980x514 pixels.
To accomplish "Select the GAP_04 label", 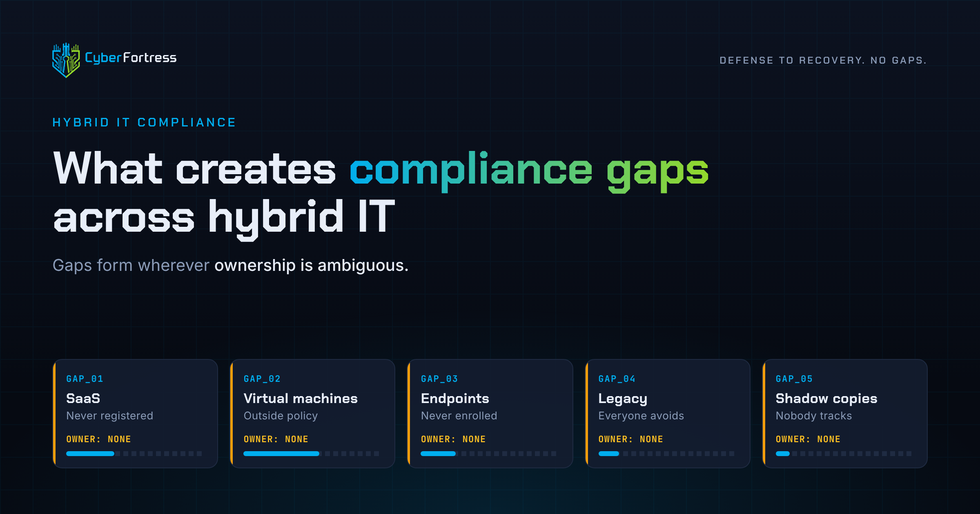I will tap(617, 379).
